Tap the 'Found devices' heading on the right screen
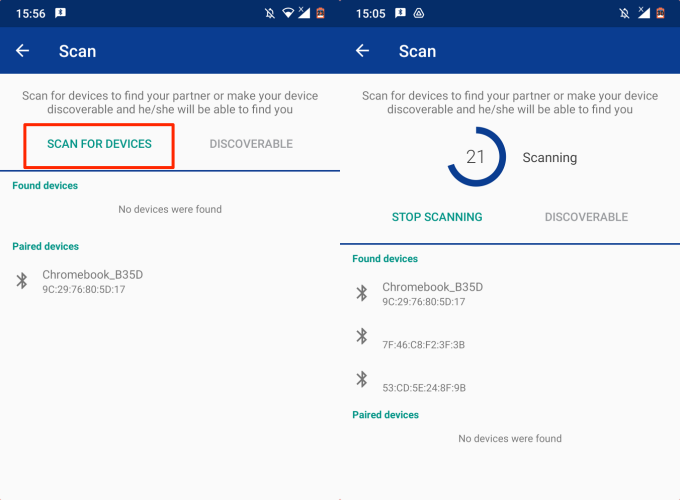Image resolution: width=680 pixels, height=500 pixels. pos(385,259)
